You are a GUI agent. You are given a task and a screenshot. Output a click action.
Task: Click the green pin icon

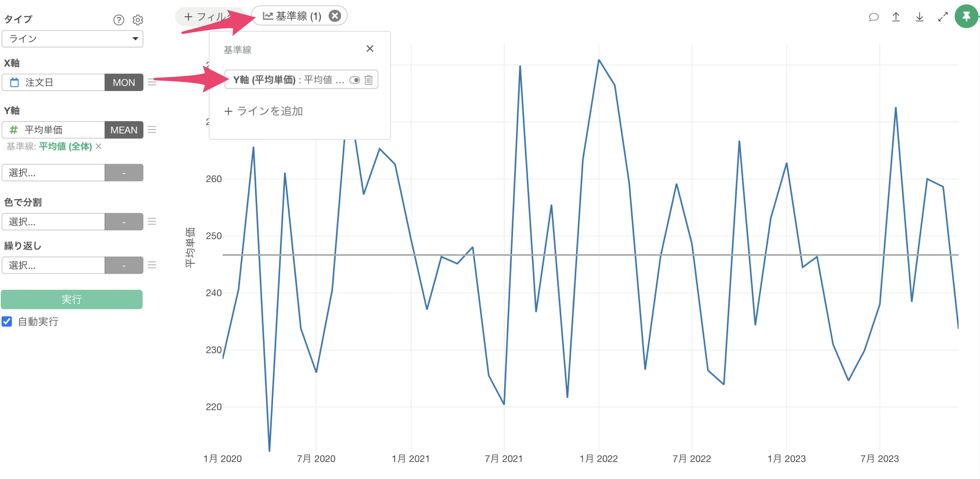(966, 16)
